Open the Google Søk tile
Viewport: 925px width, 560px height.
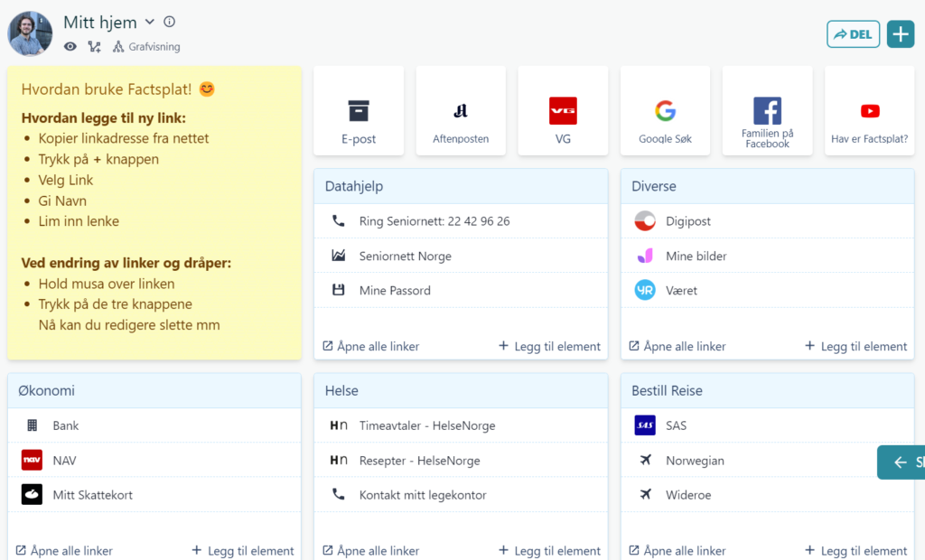tap(665, 111)
